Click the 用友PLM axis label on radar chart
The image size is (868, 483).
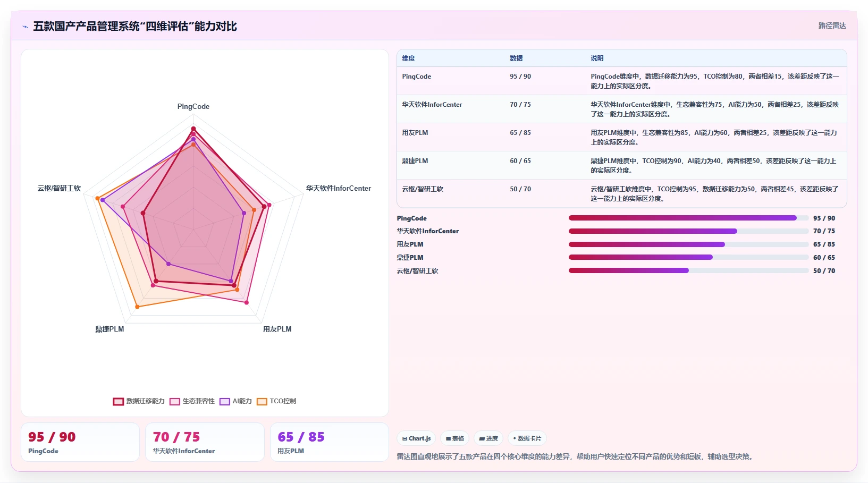pos(277,329)
